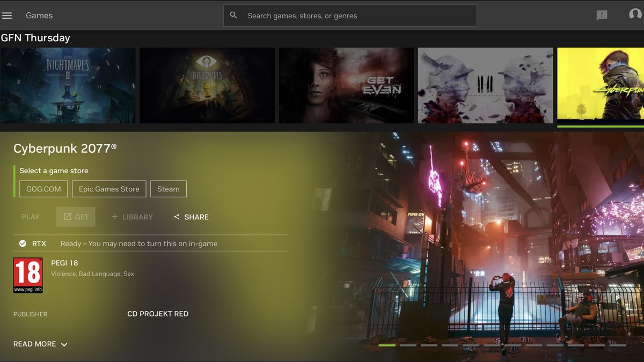
Task: Expand the READ MORE section
Action: [x=35, y=344]
